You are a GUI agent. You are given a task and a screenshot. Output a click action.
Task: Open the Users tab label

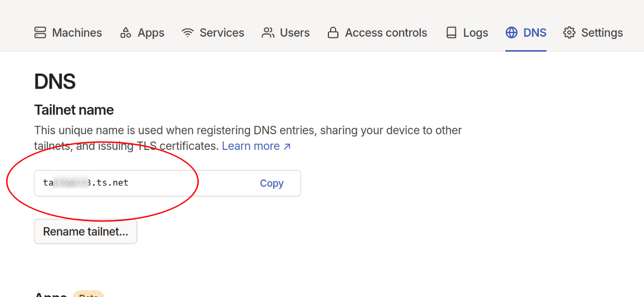(294, 33)
